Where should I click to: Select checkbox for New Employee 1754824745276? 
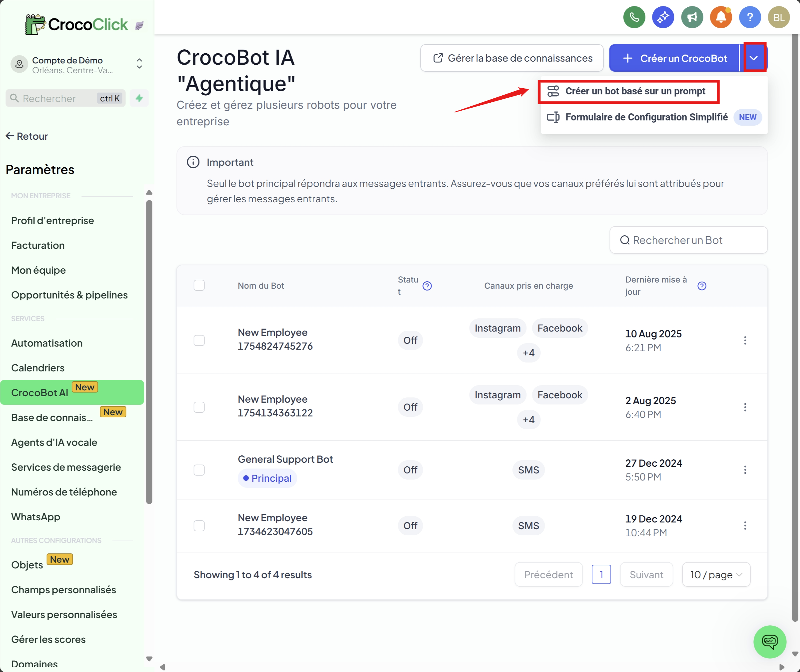click(x=199, y=340)
